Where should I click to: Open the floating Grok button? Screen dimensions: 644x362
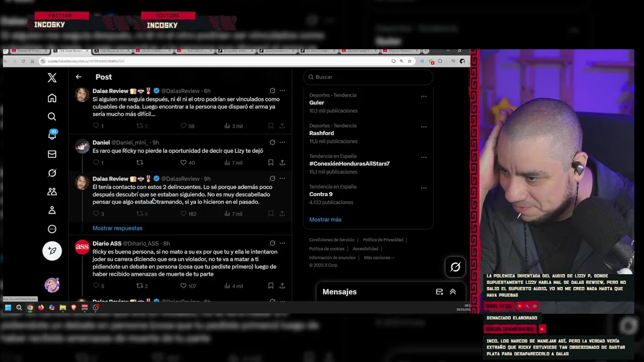pyautogui.click(x=455, y=267)
